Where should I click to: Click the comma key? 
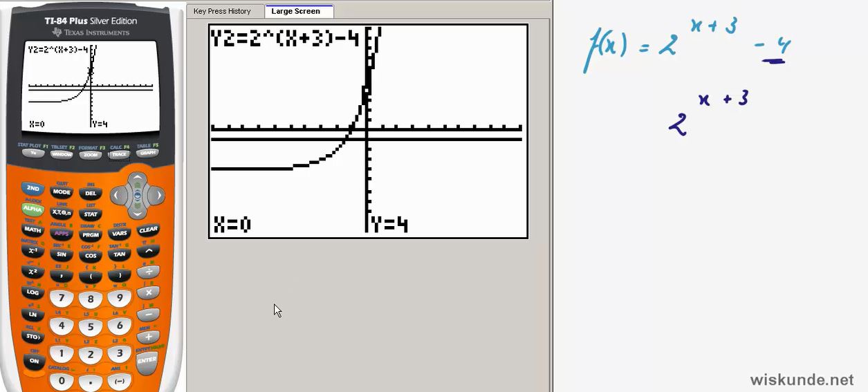coord(62,274)
